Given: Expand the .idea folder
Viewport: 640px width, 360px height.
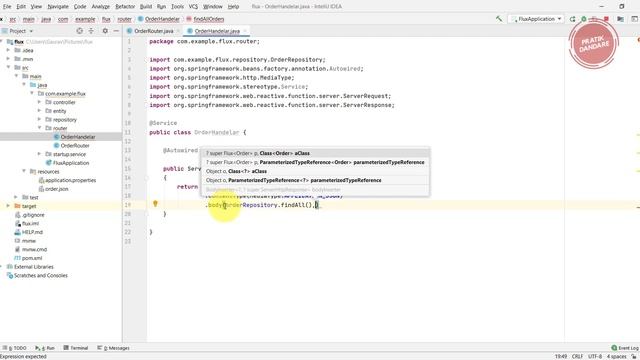Looking at the screenshot, I should tap(8, 50).
